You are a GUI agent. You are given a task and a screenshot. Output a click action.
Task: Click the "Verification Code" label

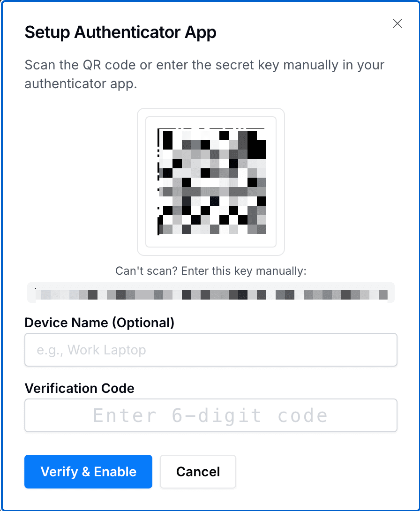pyautogui.click(x=79, y=388)
